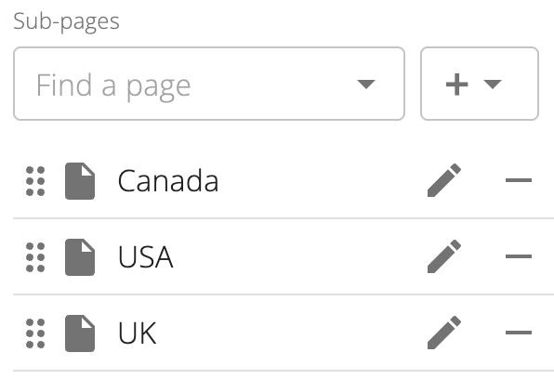Edit the UK sub-page with pencil icon

click(x=444, y=333)
